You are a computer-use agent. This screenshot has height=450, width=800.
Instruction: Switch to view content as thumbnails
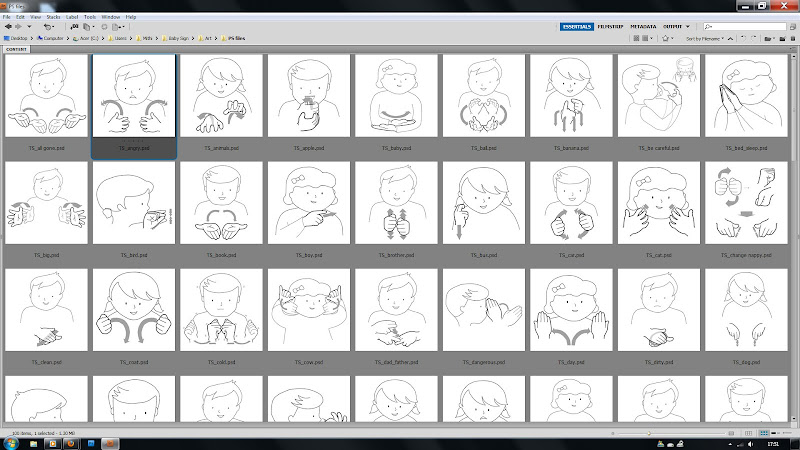point(764,433)
